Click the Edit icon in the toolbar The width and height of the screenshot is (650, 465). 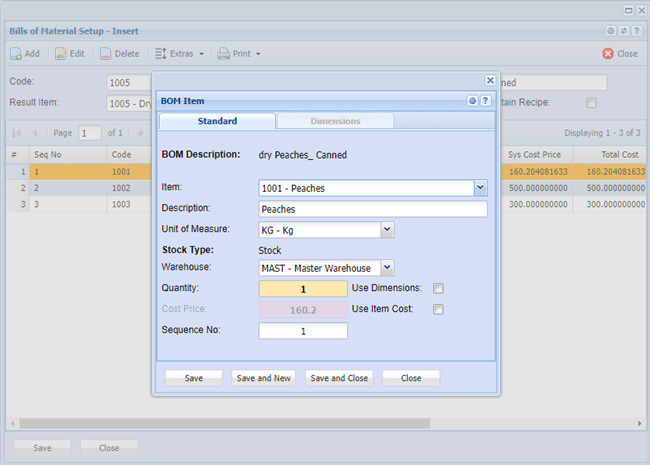[x=61, y=53]
